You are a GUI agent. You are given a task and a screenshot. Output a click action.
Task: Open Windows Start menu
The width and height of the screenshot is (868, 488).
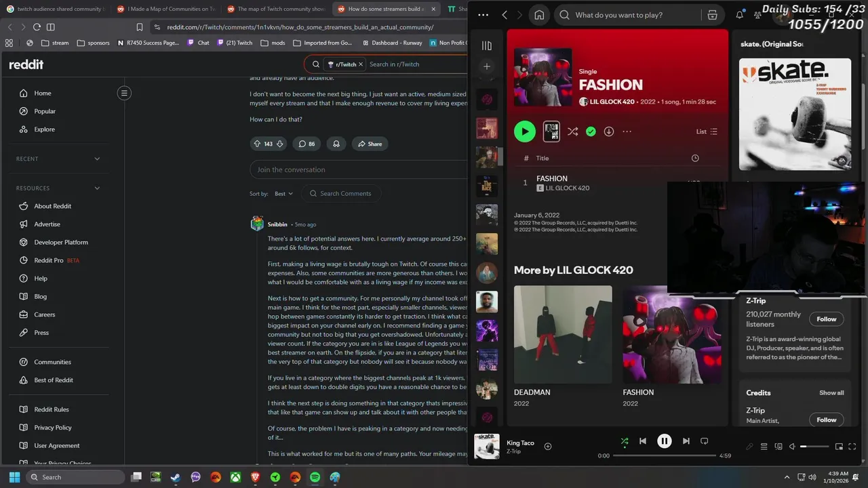(14, 477)
